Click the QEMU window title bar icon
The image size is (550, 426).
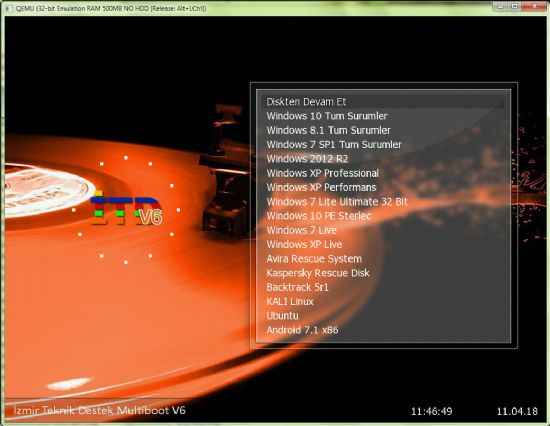pyautogui.click(x=8, y=8)
